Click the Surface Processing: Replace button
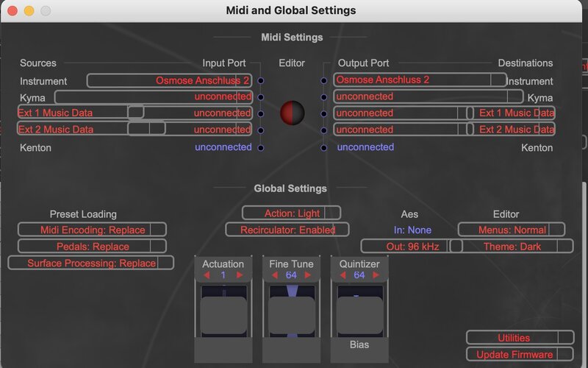Viewport: 588px width, 368px height. 90,263
